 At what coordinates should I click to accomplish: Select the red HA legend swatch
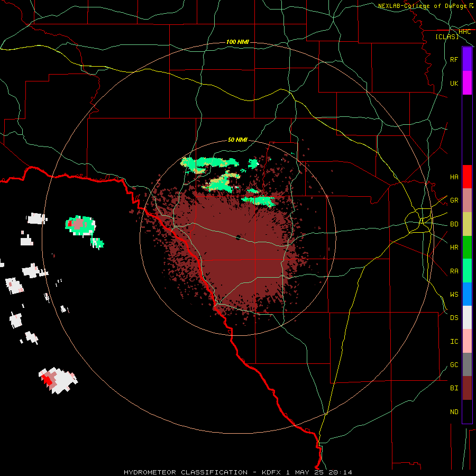click(x=467, y=177)
